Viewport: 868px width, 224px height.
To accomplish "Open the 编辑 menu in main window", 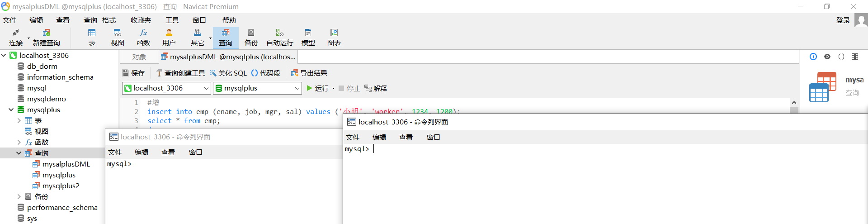I will [36, 20].
